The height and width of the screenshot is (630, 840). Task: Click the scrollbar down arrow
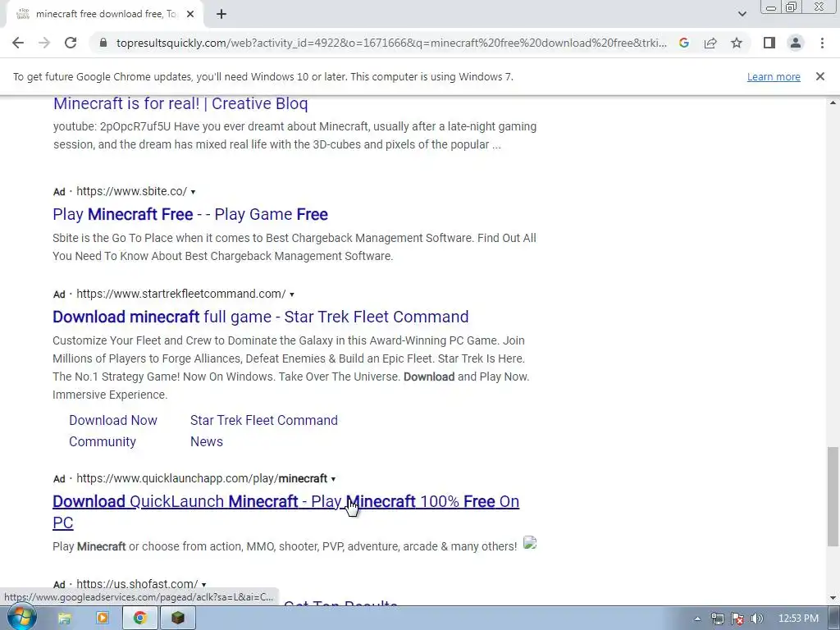(833, 598)
